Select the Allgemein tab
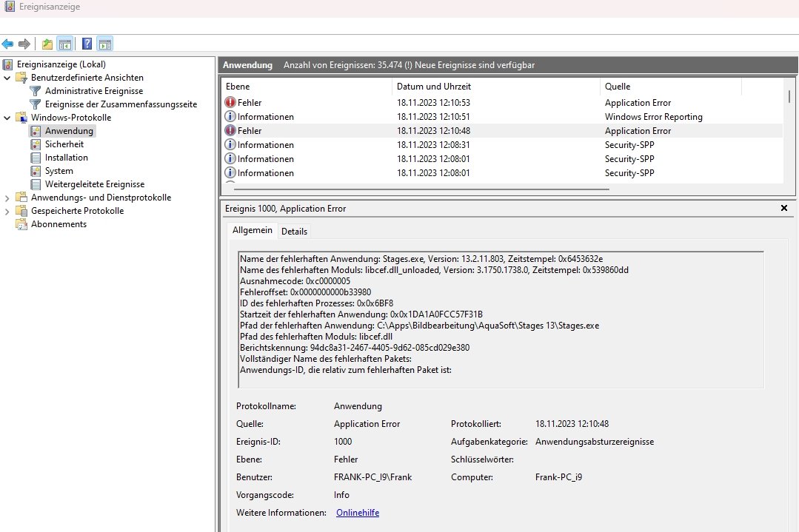The image size is (799, 532). [253, 230]
